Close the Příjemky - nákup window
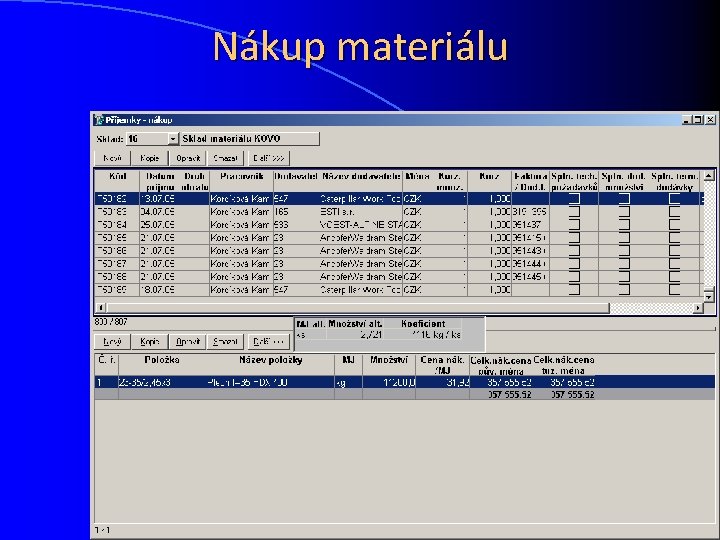 710,120
